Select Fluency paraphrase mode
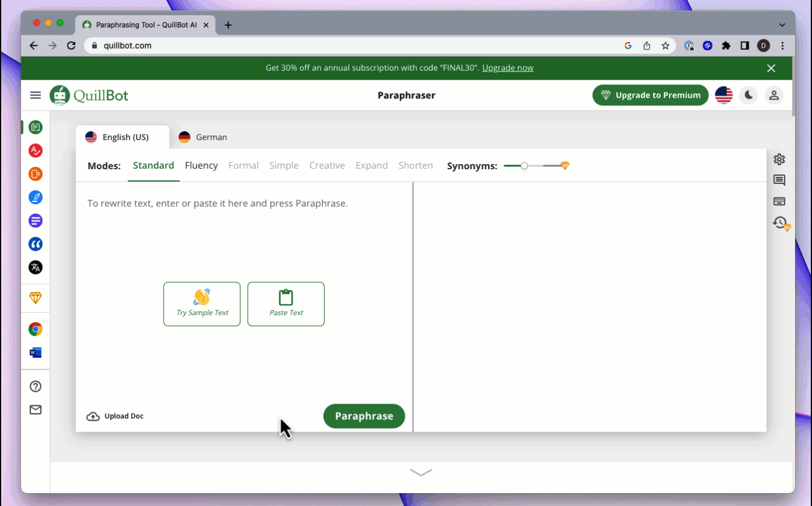Screen dimensions: 812x506 tap(202, 166)
